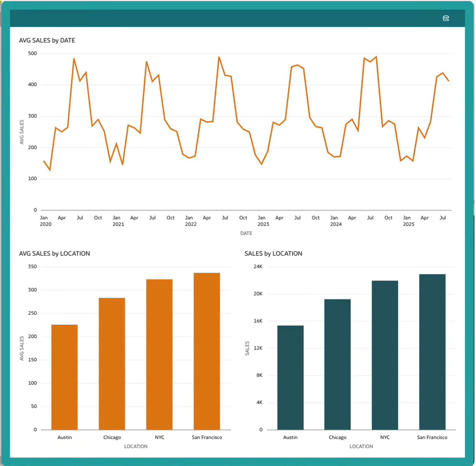Click the vertical SALES axis title

coord(247,348)
